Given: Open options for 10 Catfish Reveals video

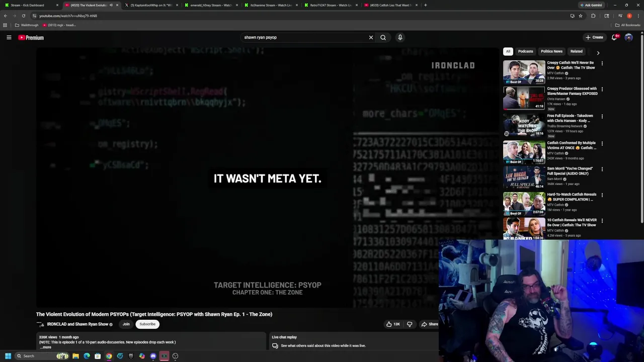Looking at the screenshot, I should coord(602,220).
